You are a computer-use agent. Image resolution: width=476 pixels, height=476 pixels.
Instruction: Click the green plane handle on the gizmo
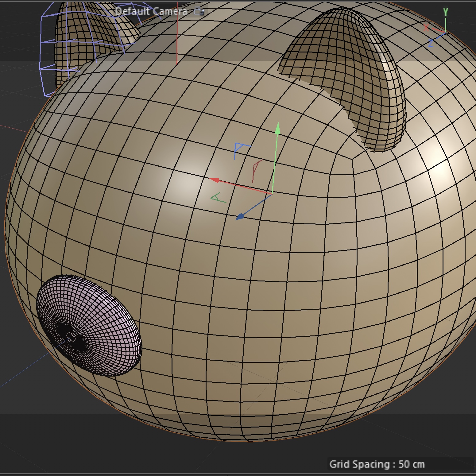coord(219,198)
